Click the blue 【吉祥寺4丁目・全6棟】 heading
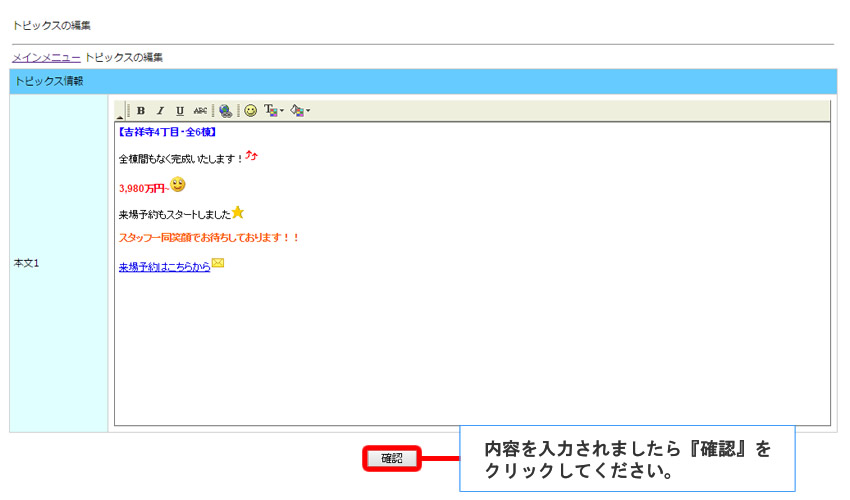Image resolution: width=850 pixels, height=500 pixels. 167,132
